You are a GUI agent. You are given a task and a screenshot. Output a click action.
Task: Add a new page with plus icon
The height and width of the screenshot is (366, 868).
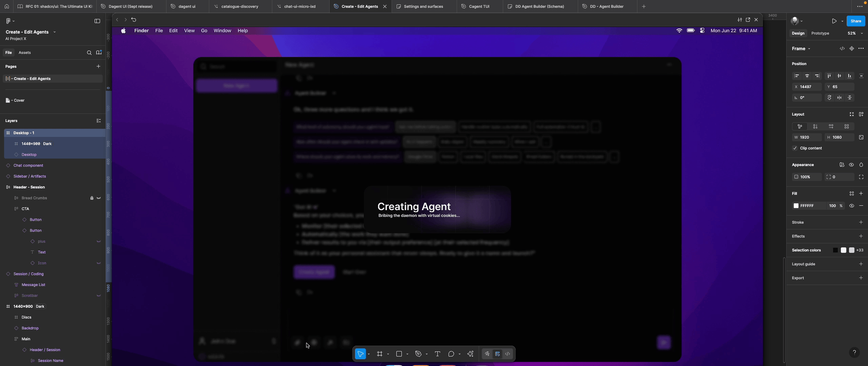99,66
